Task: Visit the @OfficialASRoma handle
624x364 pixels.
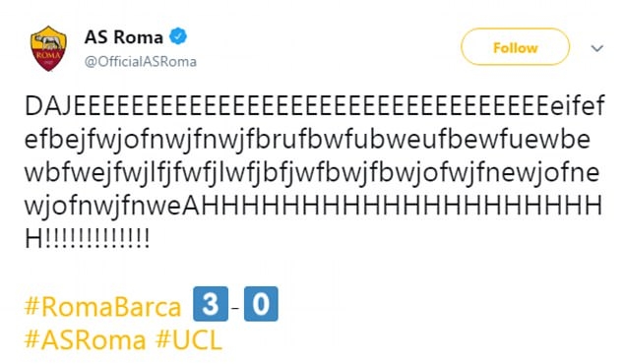Action: pyautogui.click(x=141, y=62)
